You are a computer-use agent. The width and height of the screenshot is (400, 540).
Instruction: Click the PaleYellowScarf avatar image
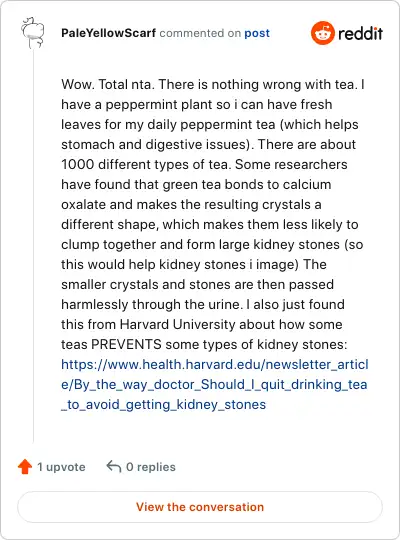tap(33, 33)
